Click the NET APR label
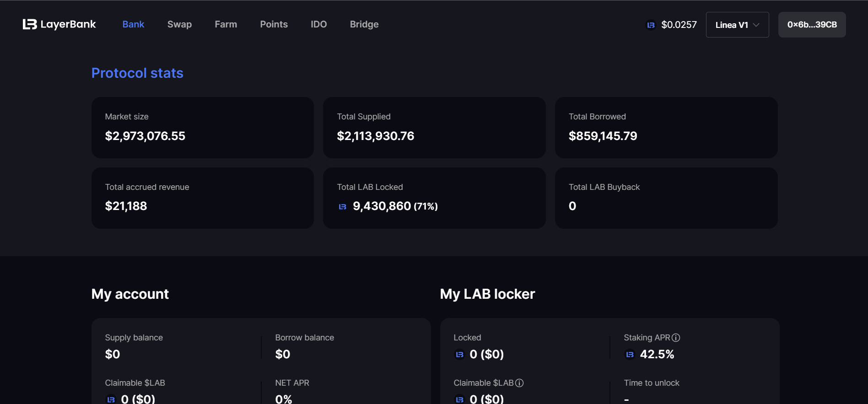Viewport: 868px width, 404px height. click(x=292, y=383)
